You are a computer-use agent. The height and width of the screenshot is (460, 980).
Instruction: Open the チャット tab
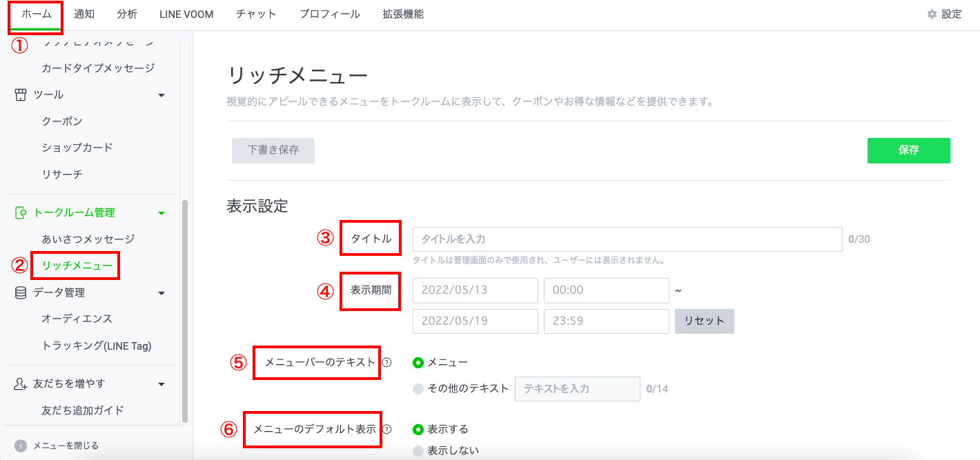point(255,12)
